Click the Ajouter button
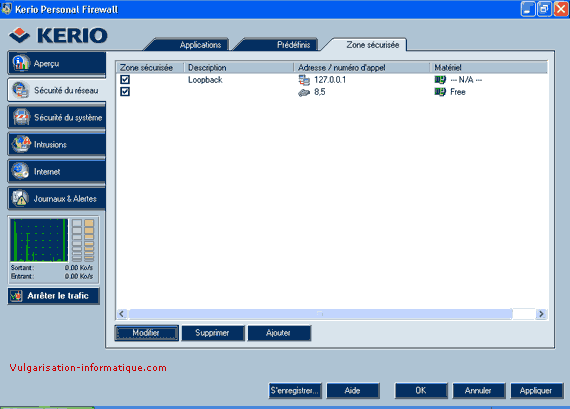 point(279,333)
